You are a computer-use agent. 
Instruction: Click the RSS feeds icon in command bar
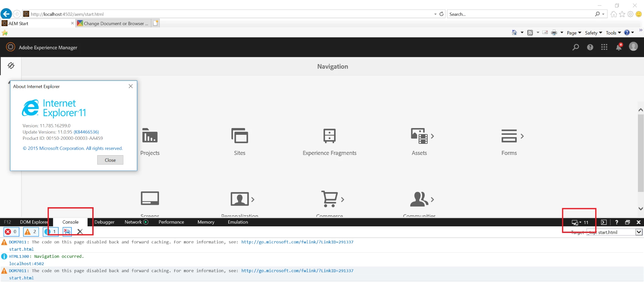coord(530,33)
